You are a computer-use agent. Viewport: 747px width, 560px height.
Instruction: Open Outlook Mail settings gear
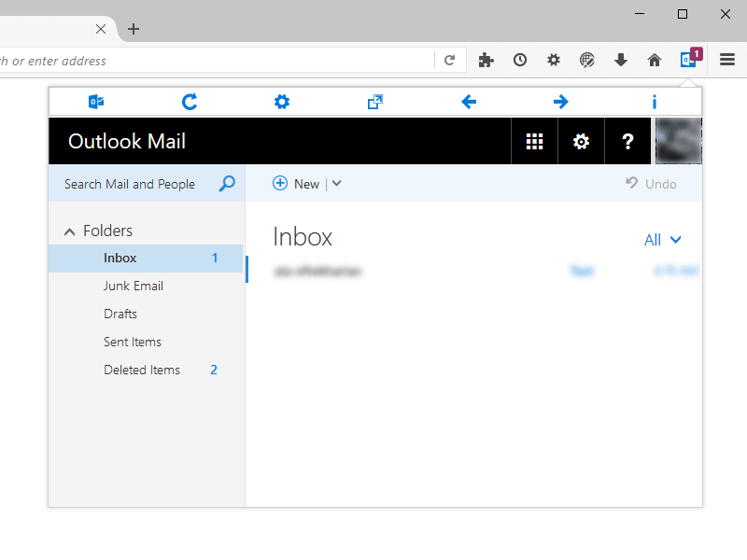click(x=581, y=142)
